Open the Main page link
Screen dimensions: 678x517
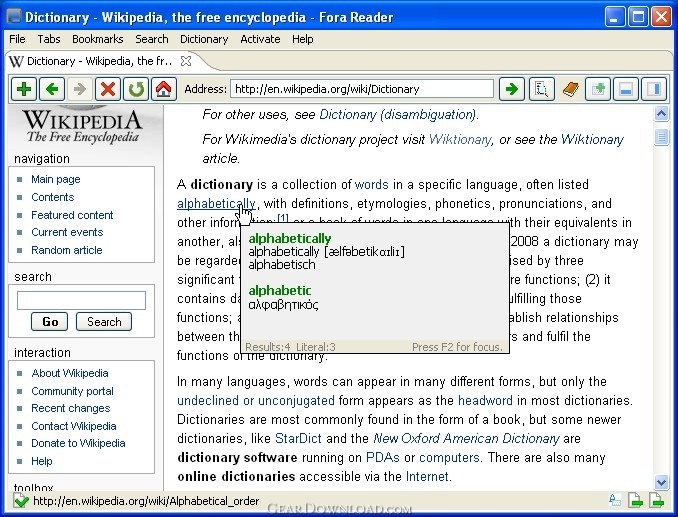coord(56,179)
